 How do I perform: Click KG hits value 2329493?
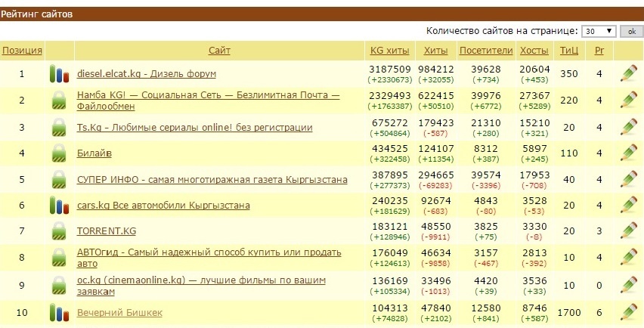[x=390, y=96]
